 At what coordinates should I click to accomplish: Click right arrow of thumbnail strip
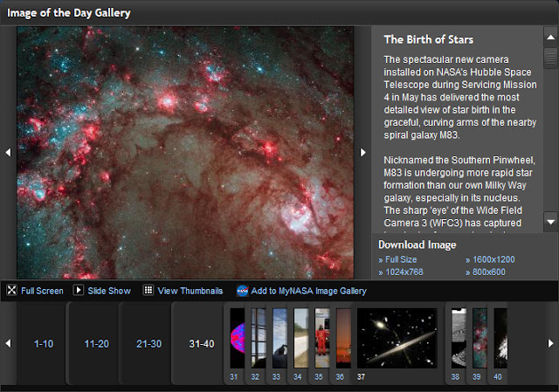click(550, 343)
